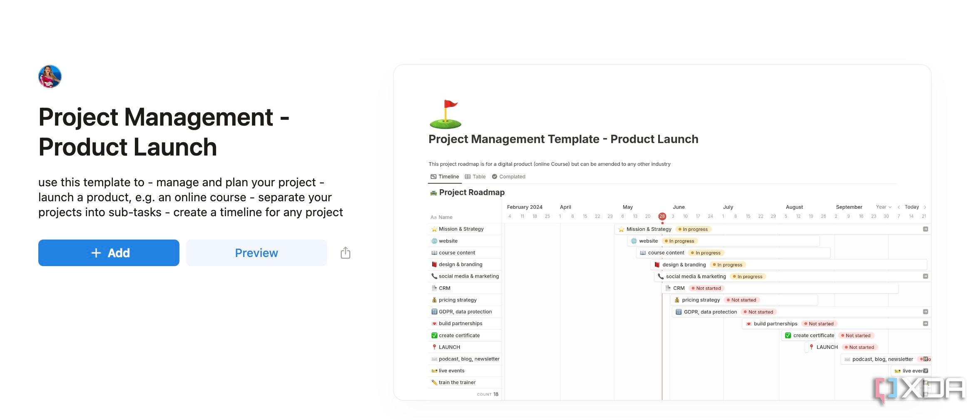Click the red book icon beside design & branding in Name column
980x420 pixels.
(x=434, y=264)
